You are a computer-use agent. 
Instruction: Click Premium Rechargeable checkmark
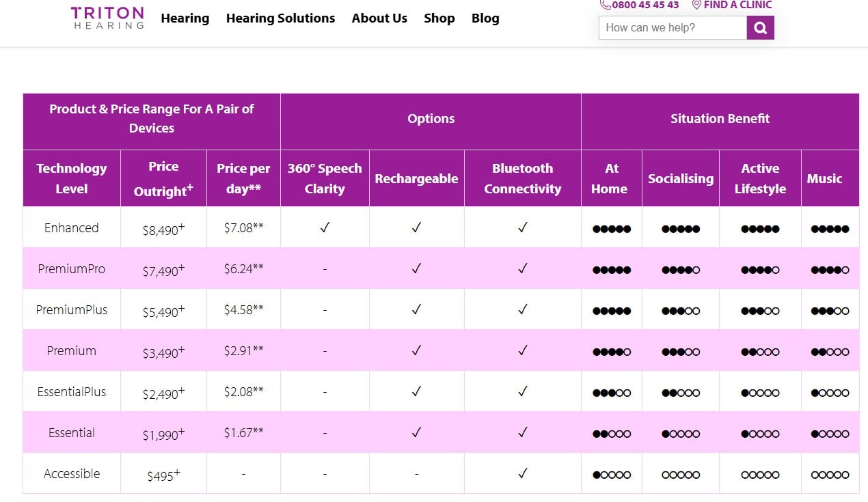416,350
